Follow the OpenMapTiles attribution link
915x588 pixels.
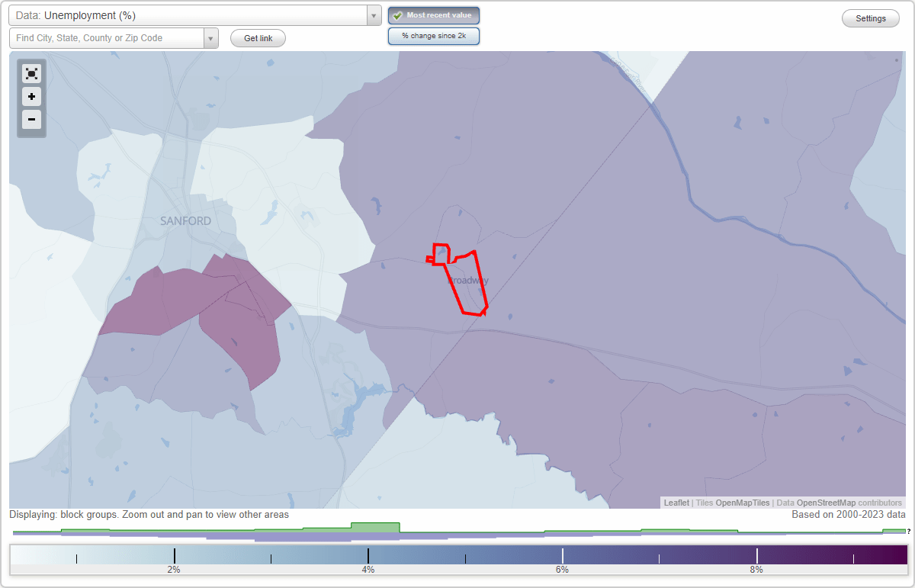(x=742, y=503)
